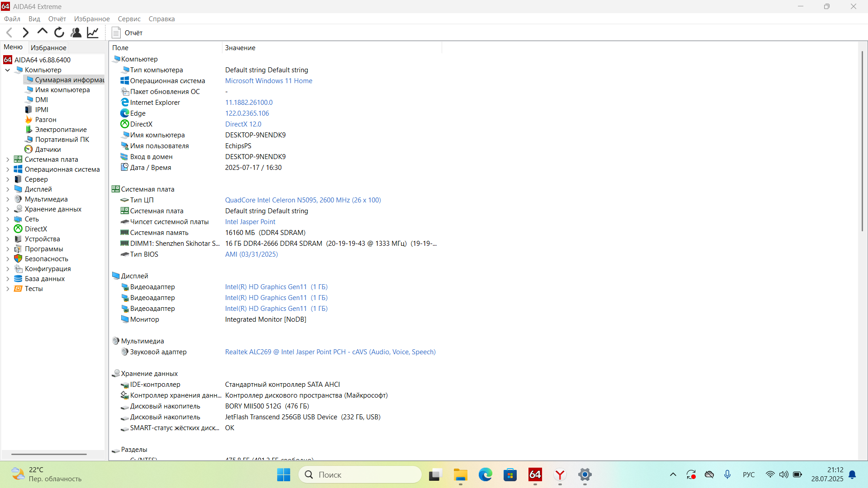Open Windows Start button on taskbar
The image size is (868, 488).
click(283, 474)
